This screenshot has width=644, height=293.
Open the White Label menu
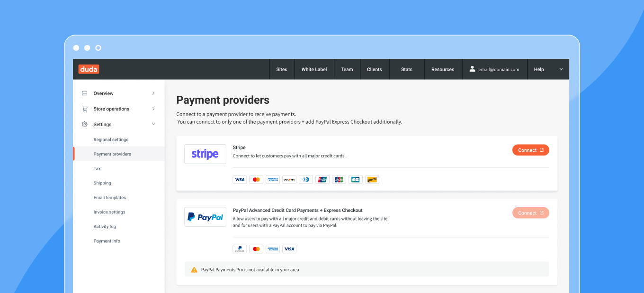click(x=314, y=69)
